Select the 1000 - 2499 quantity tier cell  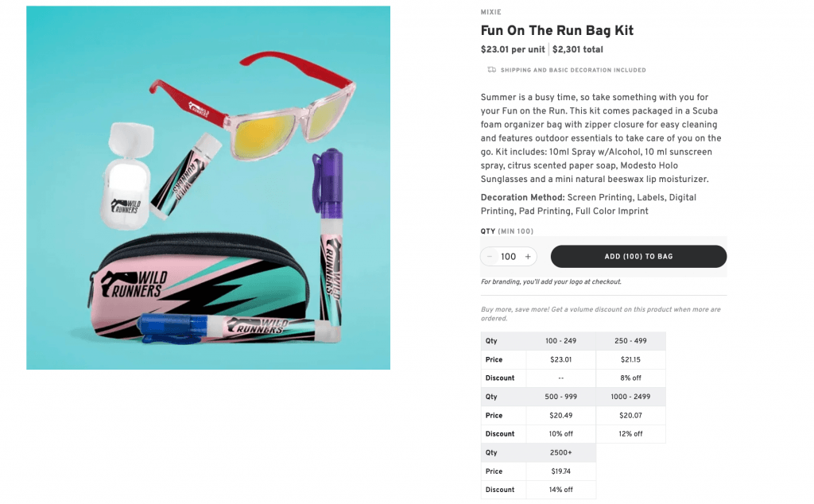[x=630, y=397]
